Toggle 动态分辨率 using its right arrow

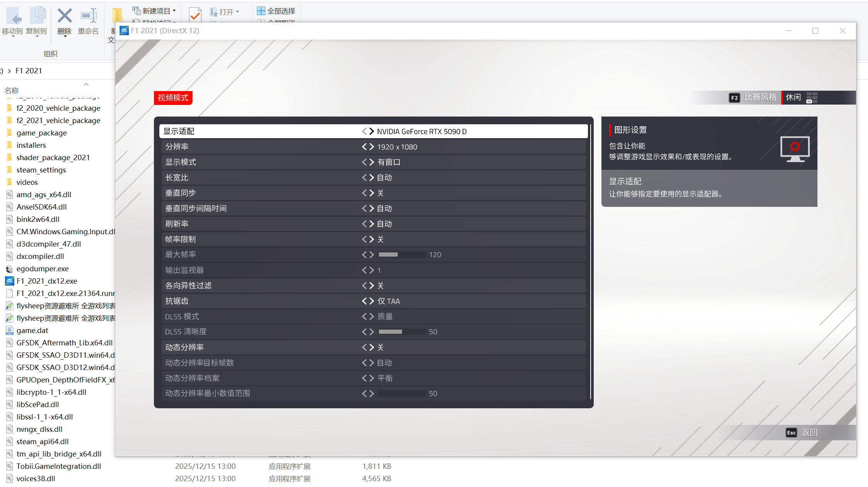pyautogui.click(x=372, y=347)
